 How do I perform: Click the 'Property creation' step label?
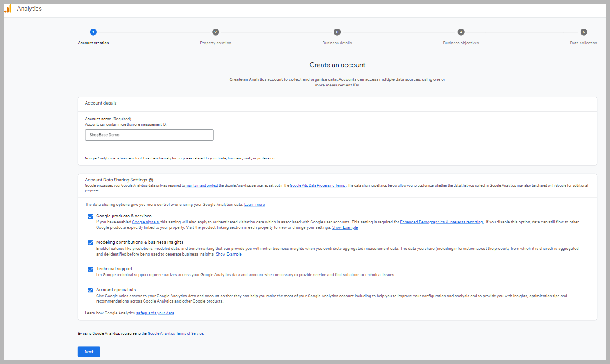[215, 43]
